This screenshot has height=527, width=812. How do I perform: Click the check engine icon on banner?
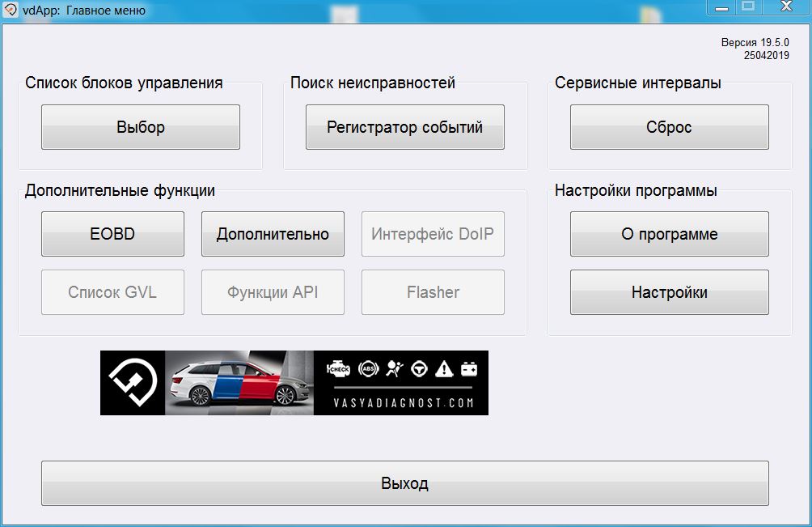338,369
